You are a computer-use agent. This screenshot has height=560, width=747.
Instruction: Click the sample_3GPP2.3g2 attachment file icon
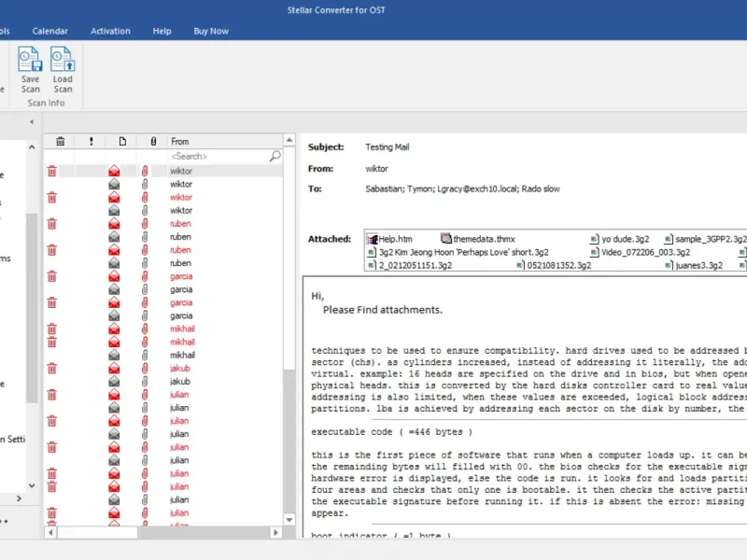[x=669, y=239]
